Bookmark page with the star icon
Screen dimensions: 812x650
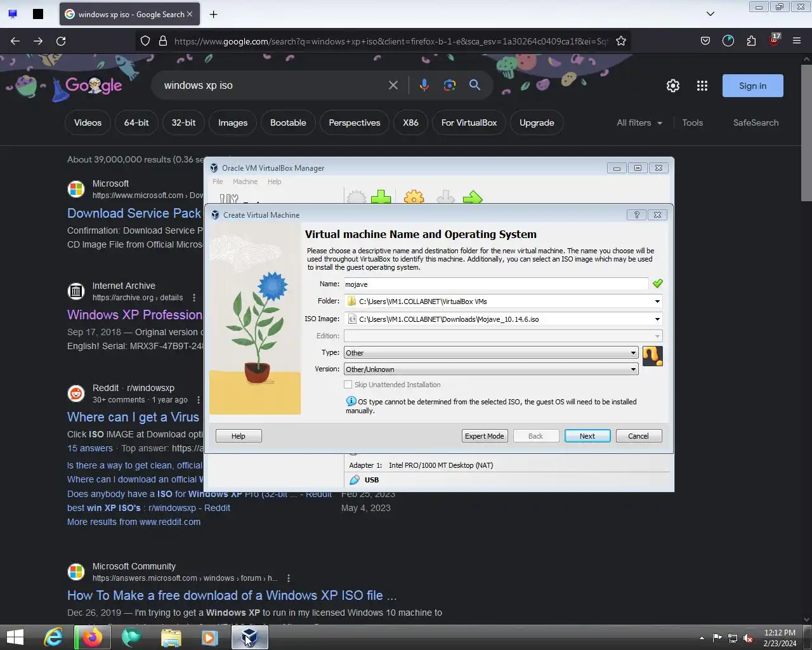click(621, 41)
